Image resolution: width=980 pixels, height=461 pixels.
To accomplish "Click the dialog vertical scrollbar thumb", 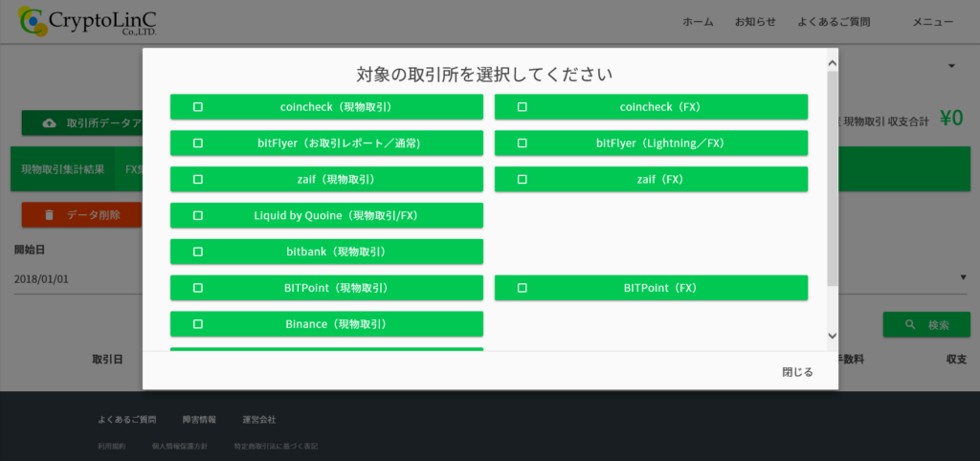I will click(x=832, y=179).
